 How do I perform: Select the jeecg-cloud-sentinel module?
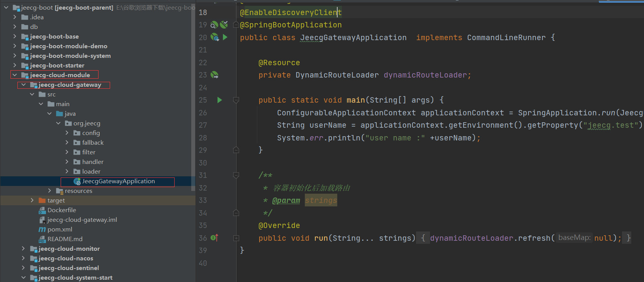69,268
